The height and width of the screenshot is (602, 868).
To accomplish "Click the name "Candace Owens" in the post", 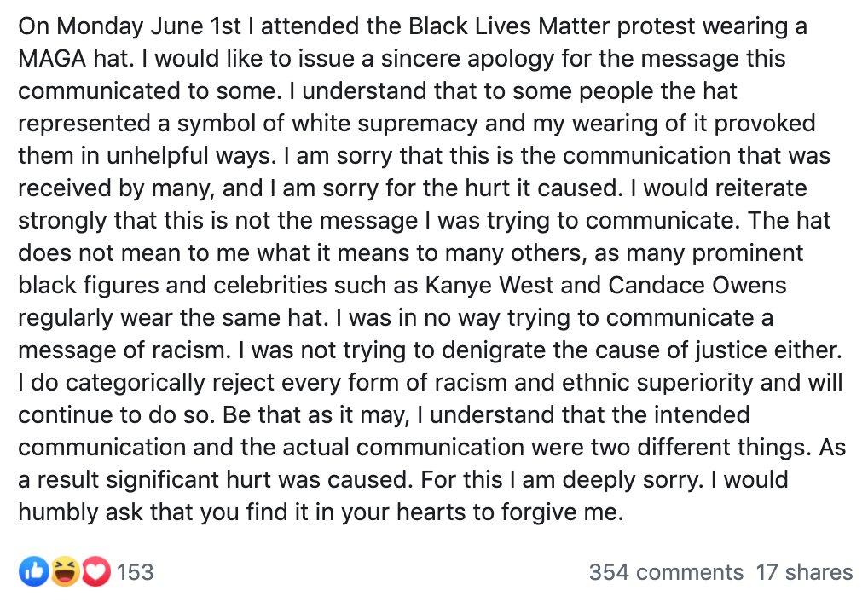I will [x=697, y=286].
